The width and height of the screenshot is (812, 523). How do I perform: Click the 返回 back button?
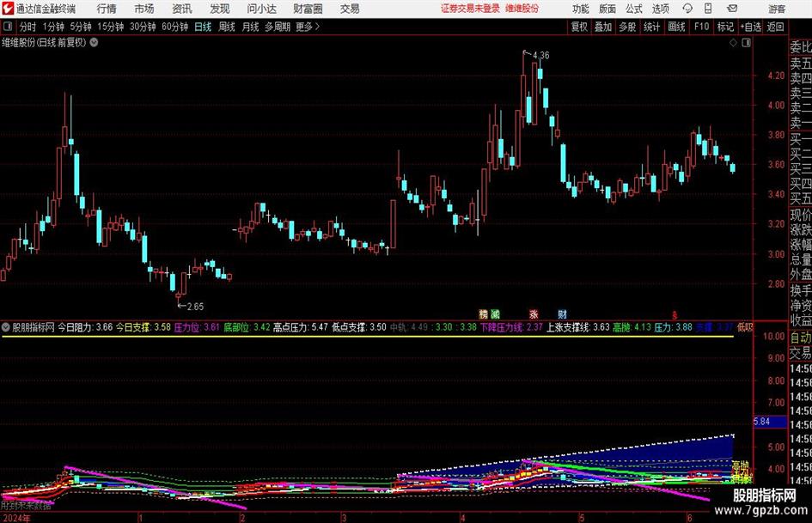775,27
